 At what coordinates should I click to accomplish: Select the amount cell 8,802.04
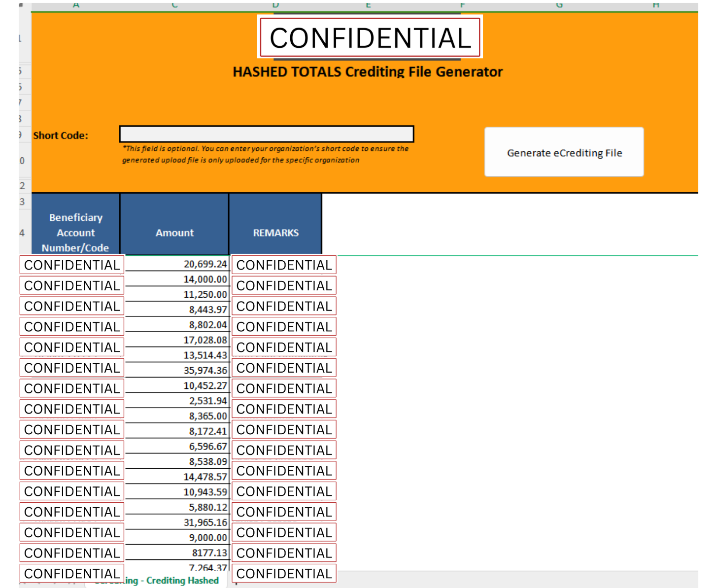(x=177, y=325)
